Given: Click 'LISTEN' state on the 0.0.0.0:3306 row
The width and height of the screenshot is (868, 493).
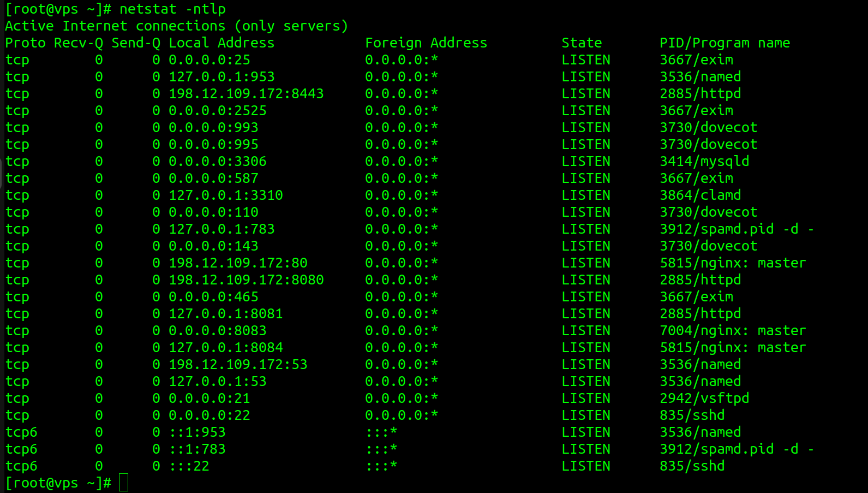Looking at the screenshot, I should click(586, 162).
